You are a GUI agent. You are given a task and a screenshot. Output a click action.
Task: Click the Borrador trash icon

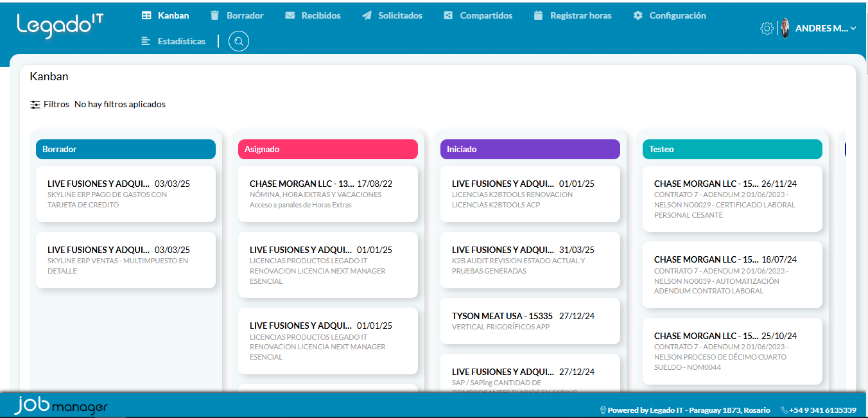214,15
